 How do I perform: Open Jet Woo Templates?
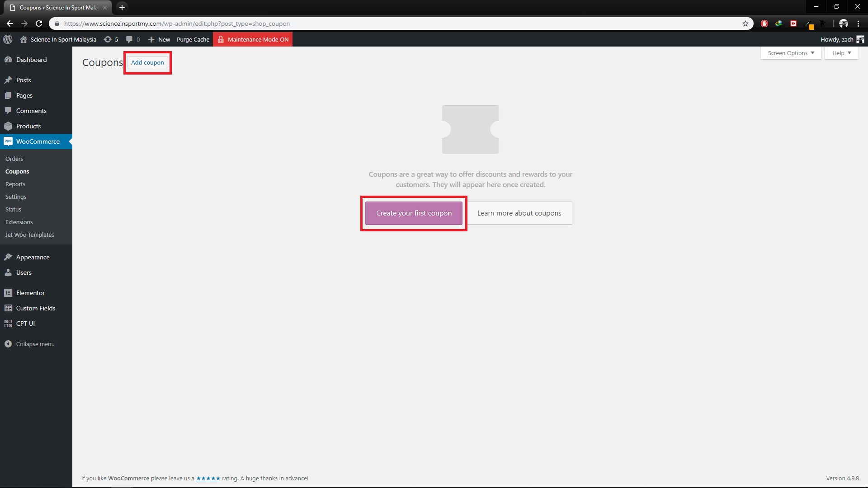30,235
